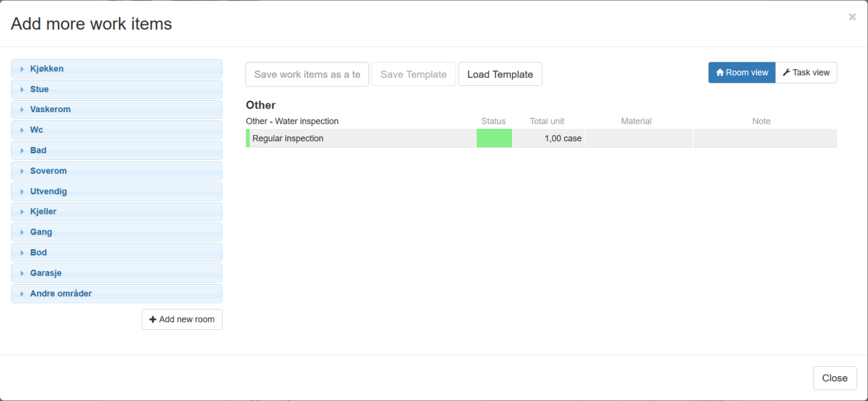Switch to Room view
The width and height of the screenshot is (868, 401).
[741, 73]
